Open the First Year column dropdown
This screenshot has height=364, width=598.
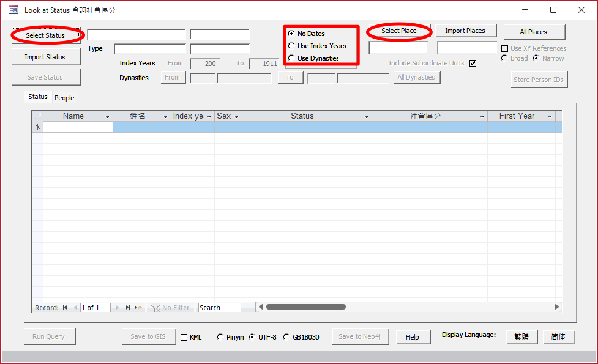pyautogui.click(x=550, y=116)
